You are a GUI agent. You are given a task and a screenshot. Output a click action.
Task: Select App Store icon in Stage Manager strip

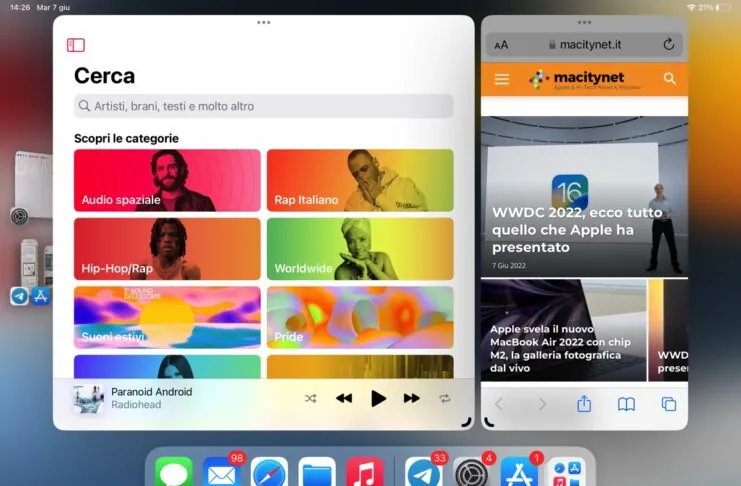click(40, 296)
